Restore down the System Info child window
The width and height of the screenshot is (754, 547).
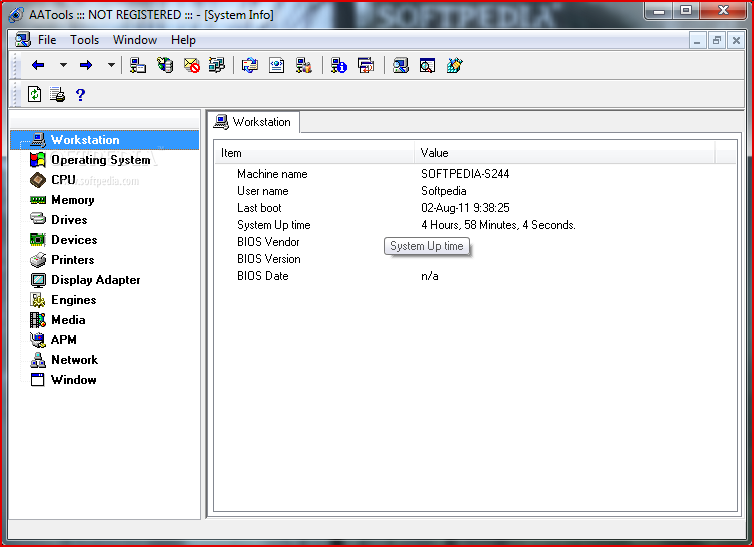point(716,40)
